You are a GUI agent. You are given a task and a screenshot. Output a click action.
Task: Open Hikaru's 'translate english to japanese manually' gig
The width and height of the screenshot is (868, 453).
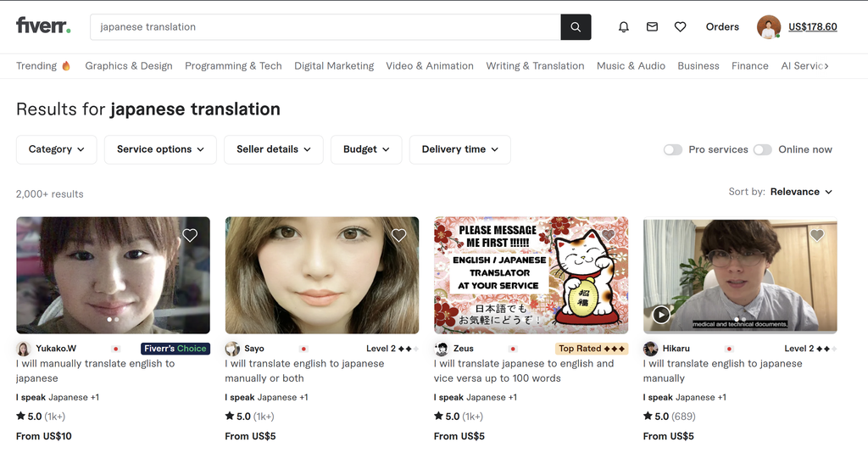click(x=722, y=371)
